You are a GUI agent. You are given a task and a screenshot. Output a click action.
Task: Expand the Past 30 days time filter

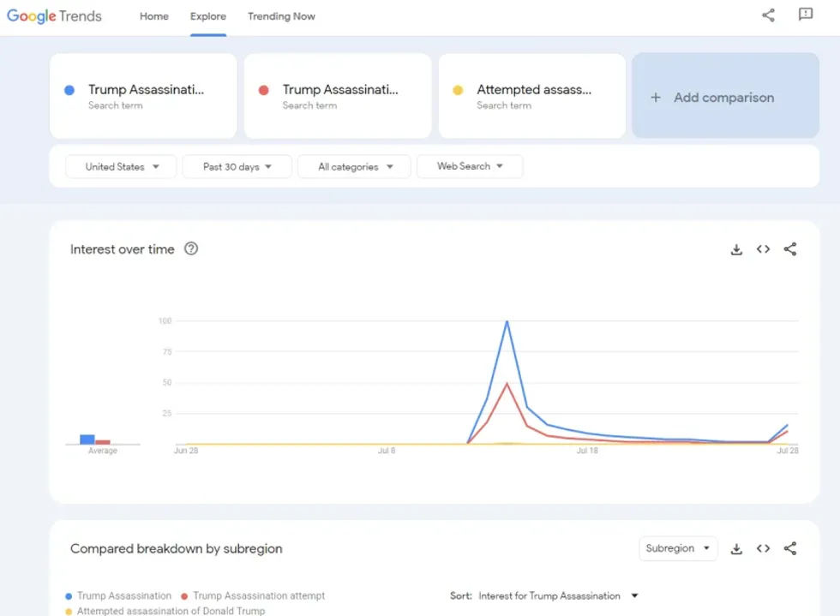point(237,167)
